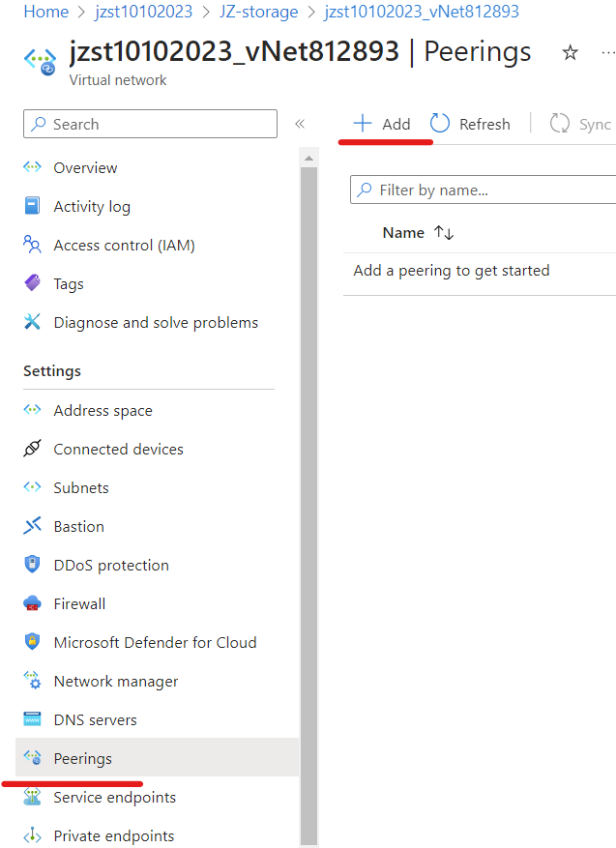
Task: Click the Activity log icon
Action: click(33, 206)
